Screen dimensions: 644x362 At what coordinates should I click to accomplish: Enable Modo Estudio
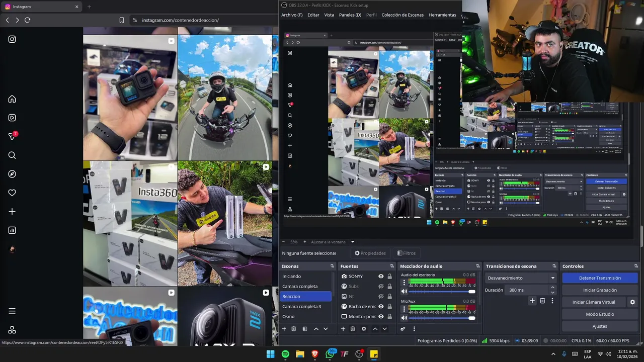(600, 314)
